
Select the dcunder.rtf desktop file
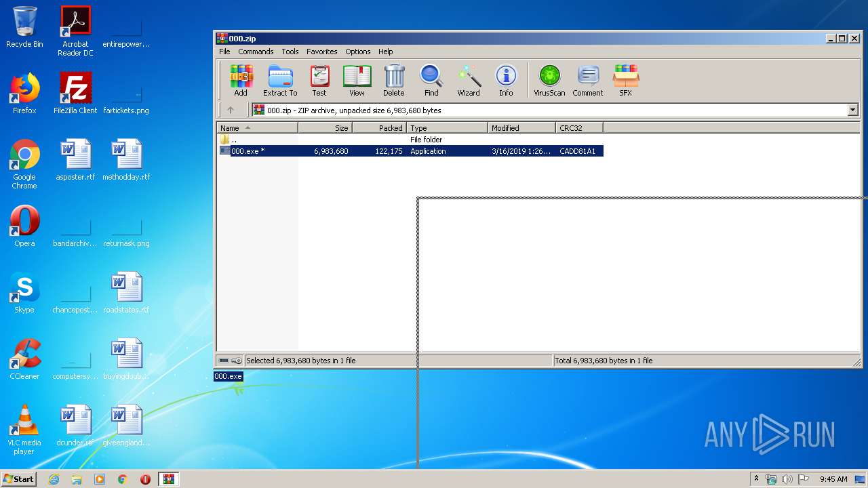point(75,426)
